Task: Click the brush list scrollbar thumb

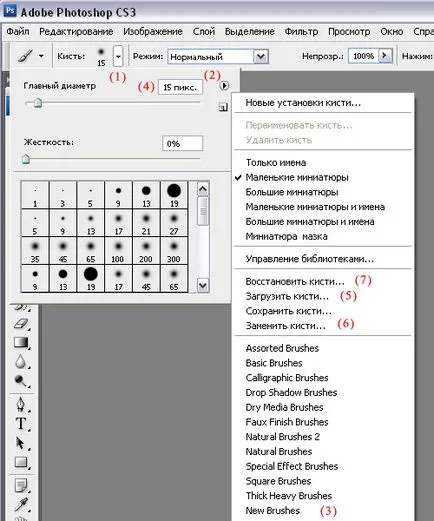Action: point(203,211)
